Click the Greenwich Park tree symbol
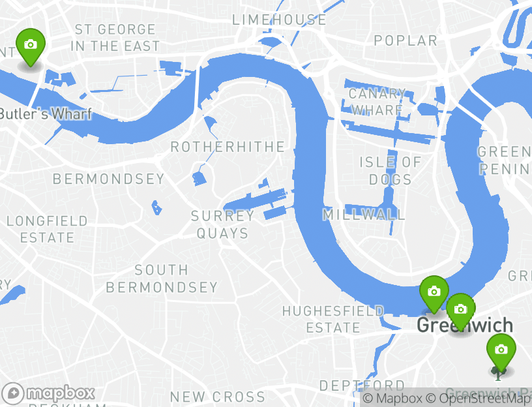Viewport: 532px width, 407px height. pos(498,374)
